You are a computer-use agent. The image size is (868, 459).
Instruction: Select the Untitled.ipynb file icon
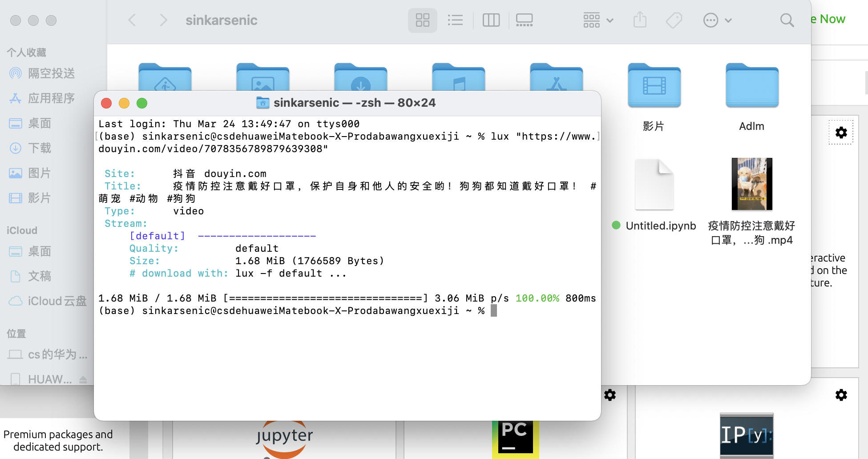[654, 184]
